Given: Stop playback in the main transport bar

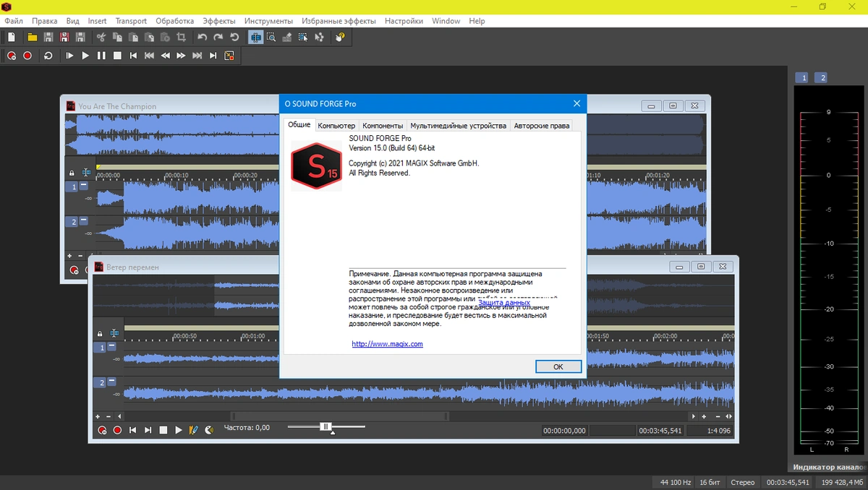Looking at the screenshot, I should tap(117, 56).
